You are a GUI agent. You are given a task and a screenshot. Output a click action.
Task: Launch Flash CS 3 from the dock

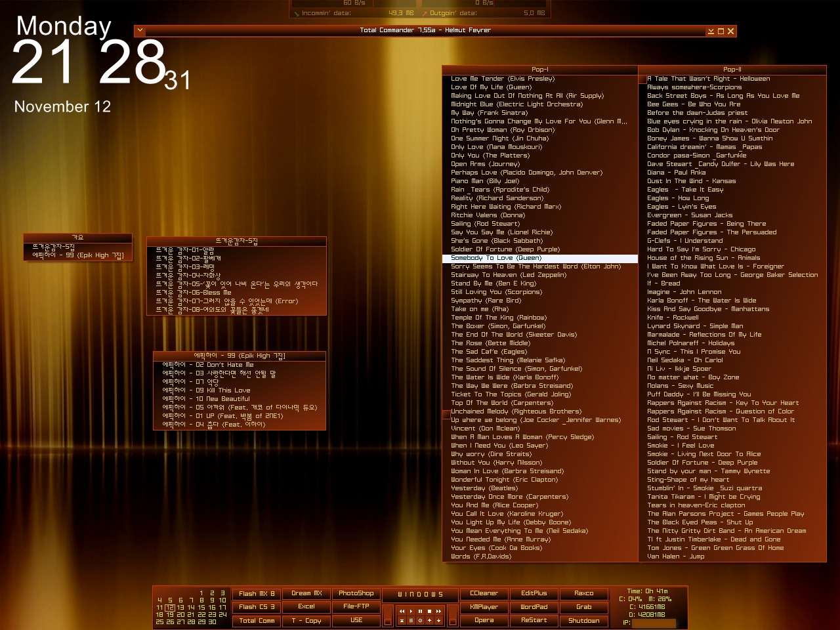tap(257, 607)
